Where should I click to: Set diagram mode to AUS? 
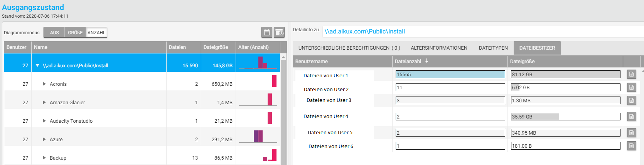(54, 33)
